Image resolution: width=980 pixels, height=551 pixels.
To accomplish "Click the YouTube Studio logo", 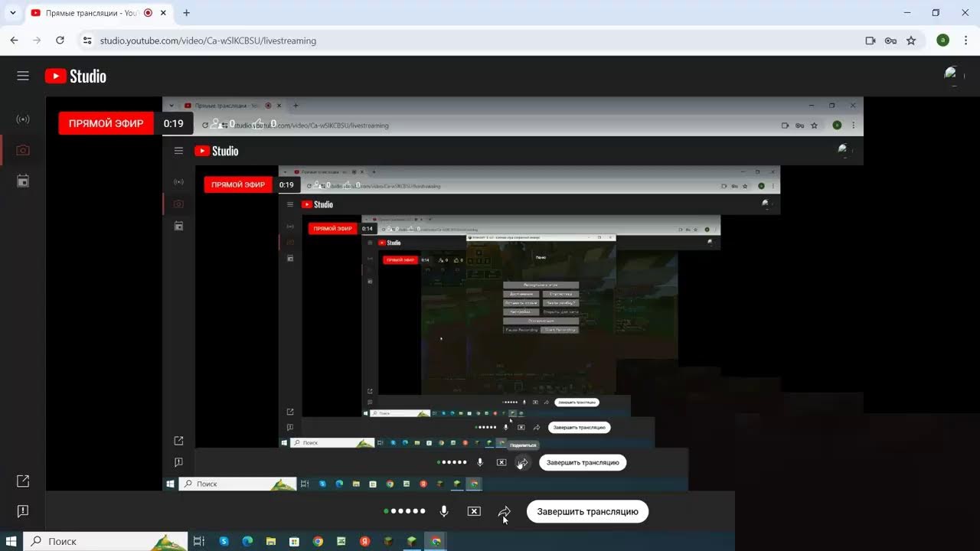I will [76, 76].
